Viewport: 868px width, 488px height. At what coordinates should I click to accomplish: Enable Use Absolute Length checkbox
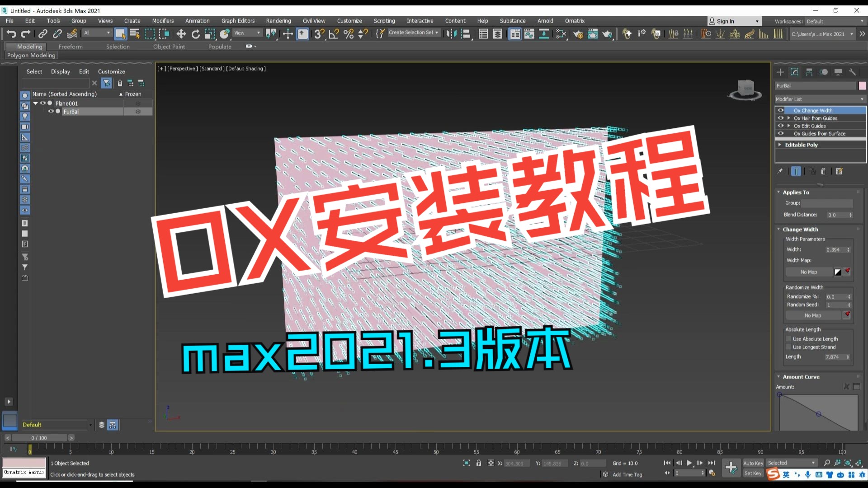[788, 338]
